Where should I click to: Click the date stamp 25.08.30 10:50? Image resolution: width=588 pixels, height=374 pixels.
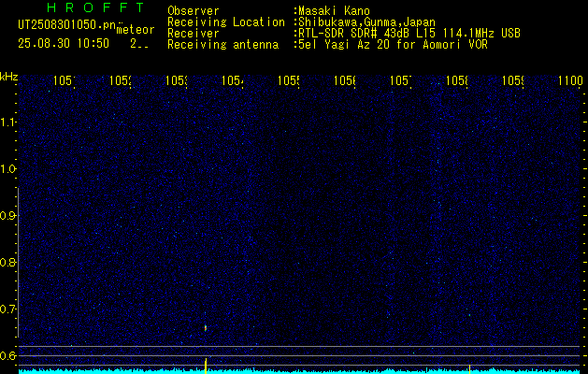tap(64, 44)
